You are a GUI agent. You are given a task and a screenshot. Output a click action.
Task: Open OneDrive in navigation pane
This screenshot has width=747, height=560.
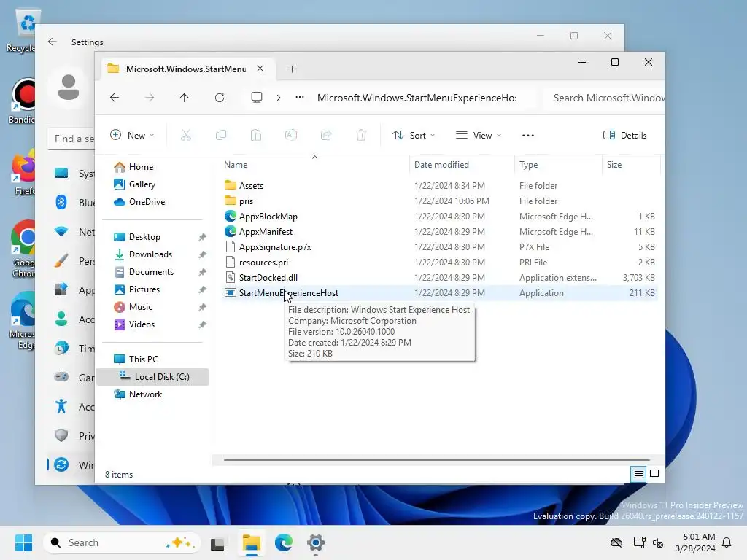pos(147,202)
